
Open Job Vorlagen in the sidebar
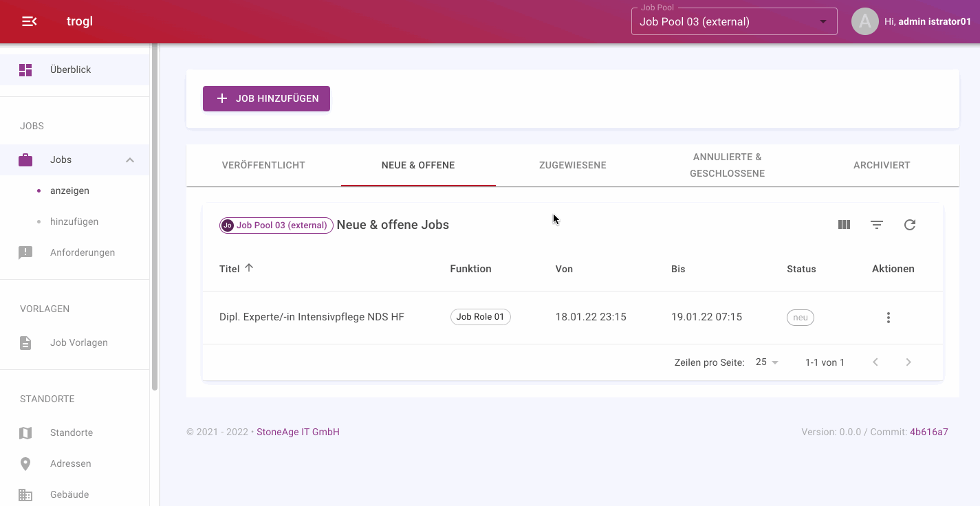78,342
